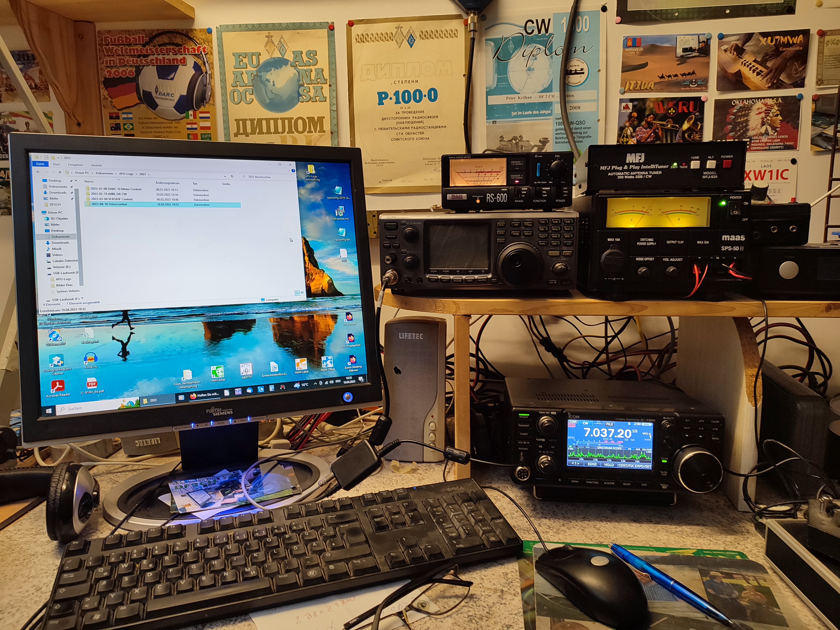Open the calculator icon in the taskbar
The image size is (840, 630).
272,388
